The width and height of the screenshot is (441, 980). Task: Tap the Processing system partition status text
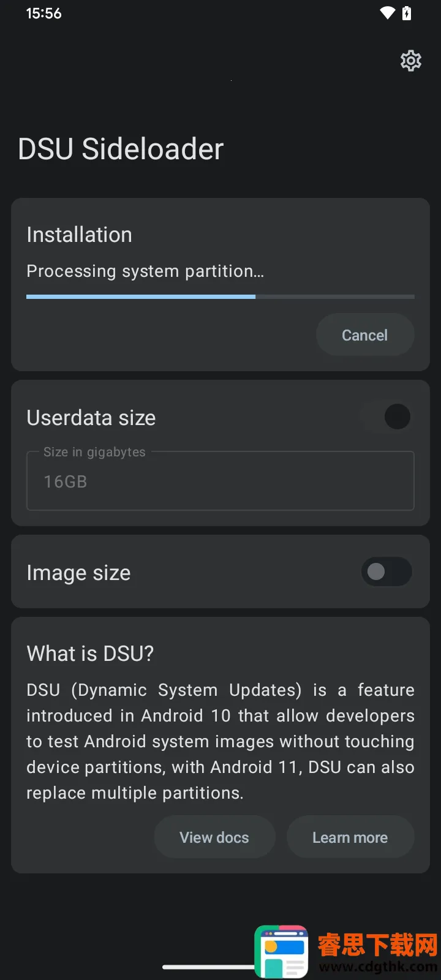(x=145, y=271)
